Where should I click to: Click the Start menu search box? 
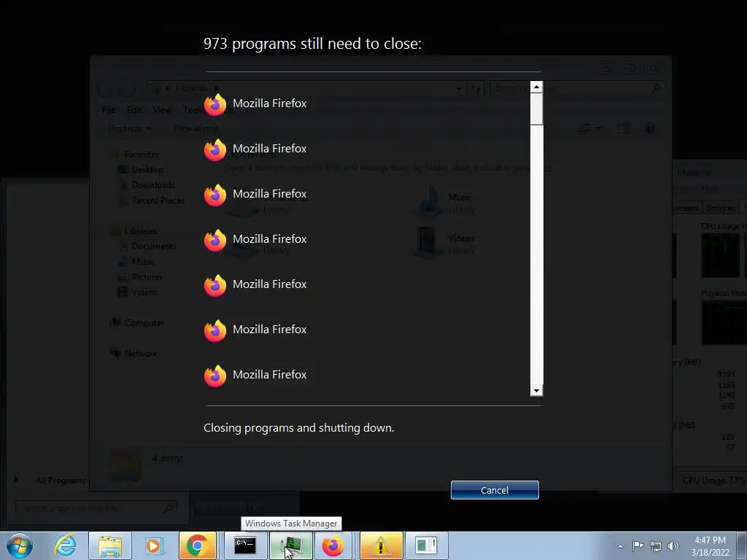(x=96, y=508)
